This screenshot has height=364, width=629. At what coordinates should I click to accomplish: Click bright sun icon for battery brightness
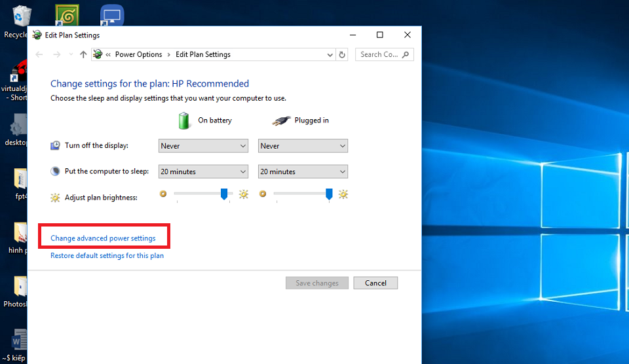[x=244, y=194]
